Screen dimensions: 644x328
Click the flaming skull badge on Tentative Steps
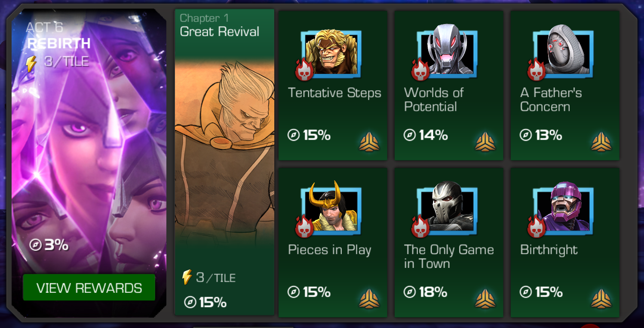point(304,70)
